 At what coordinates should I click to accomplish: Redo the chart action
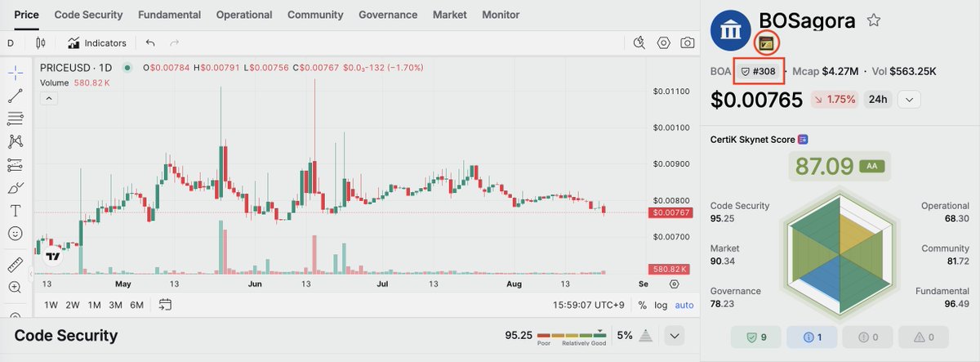tap(174, 42)
